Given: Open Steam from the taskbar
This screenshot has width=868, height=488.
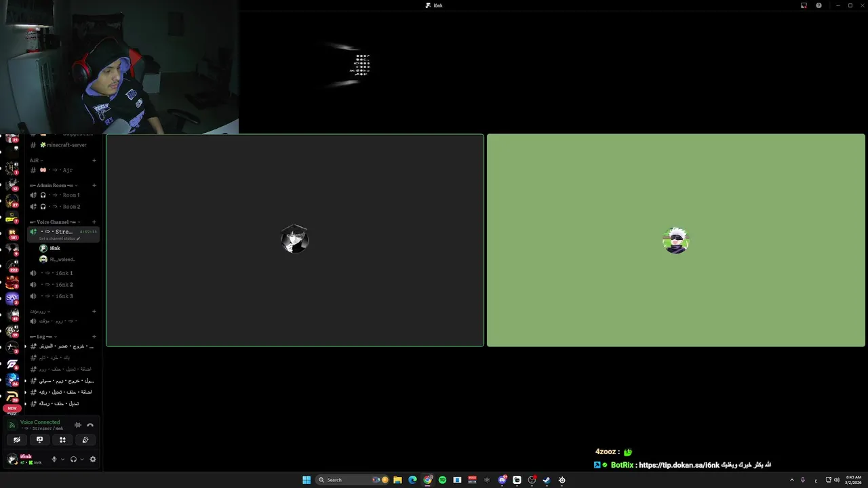Looking at the screenshot, I should click(x=547, y=480).
